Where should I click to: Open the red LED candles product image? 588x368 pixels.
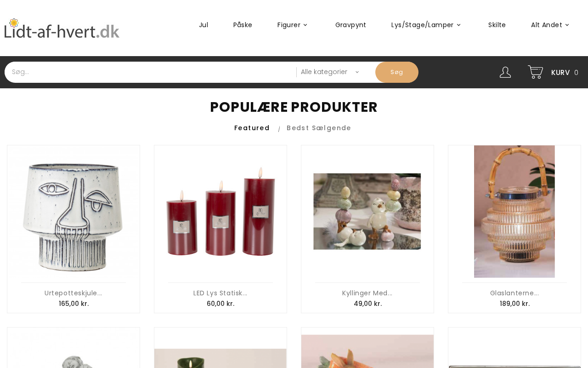click(220, 212)
